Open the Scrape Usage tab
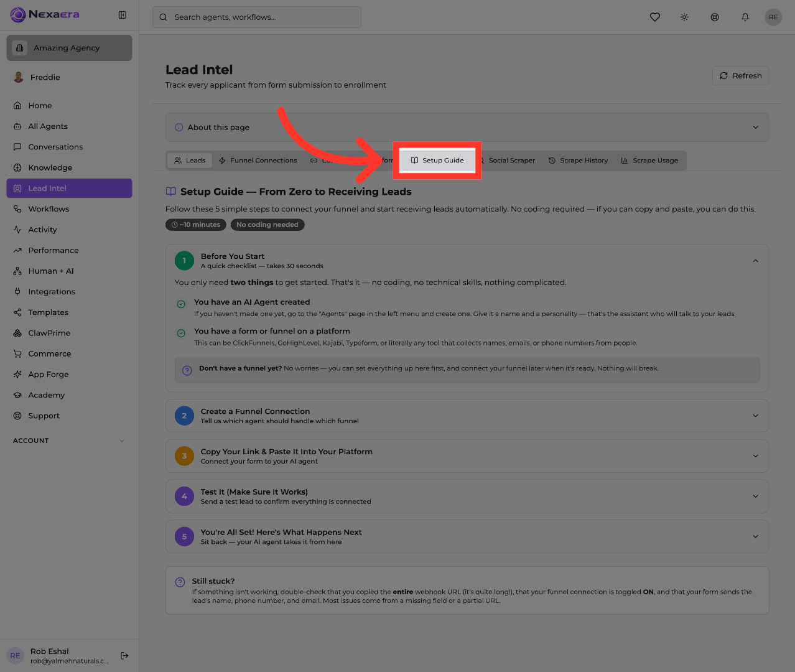 coord(650,161)
